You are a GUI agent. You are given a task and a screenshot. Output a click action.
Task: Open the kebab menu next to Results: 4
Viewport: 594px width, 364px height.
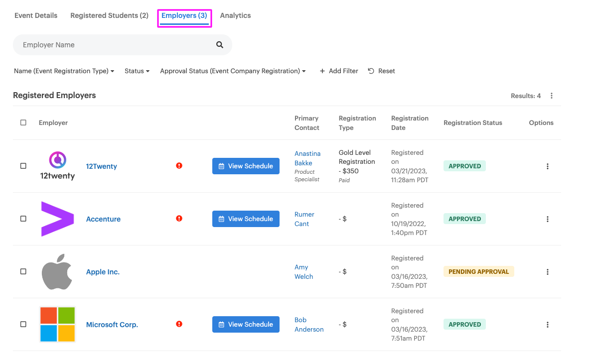pos(552,96)
